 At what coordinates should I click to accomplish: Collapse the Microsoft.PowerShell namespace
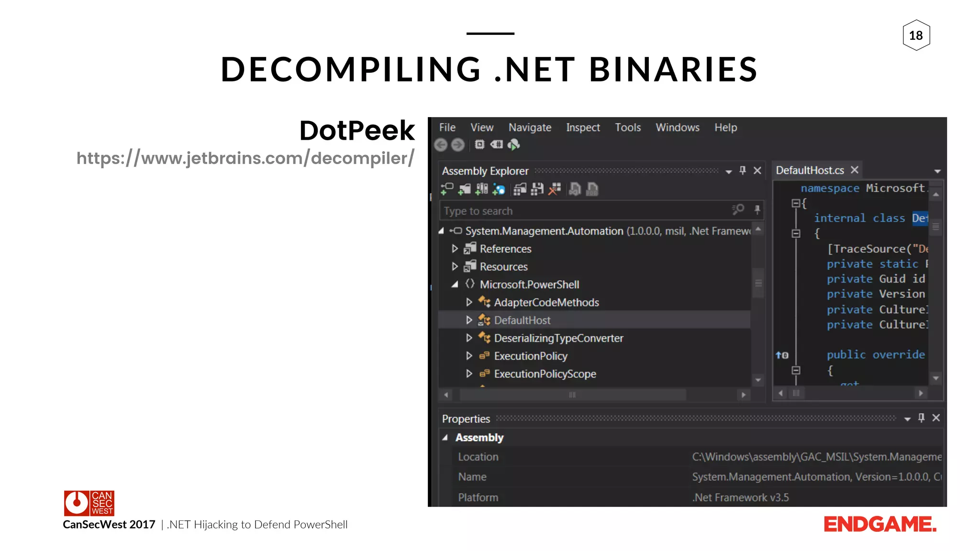click(455, 285)
